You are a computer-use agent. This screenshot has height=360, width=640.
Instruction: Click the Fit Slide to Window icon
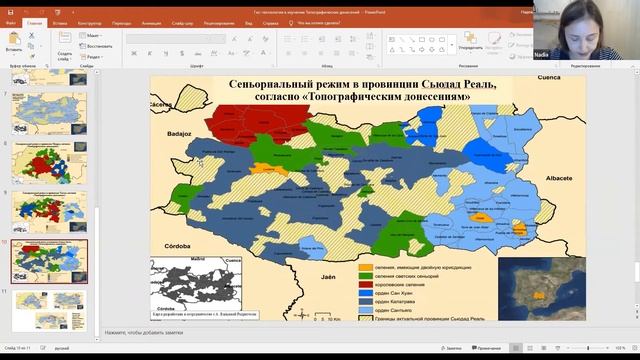pos(635,348)
